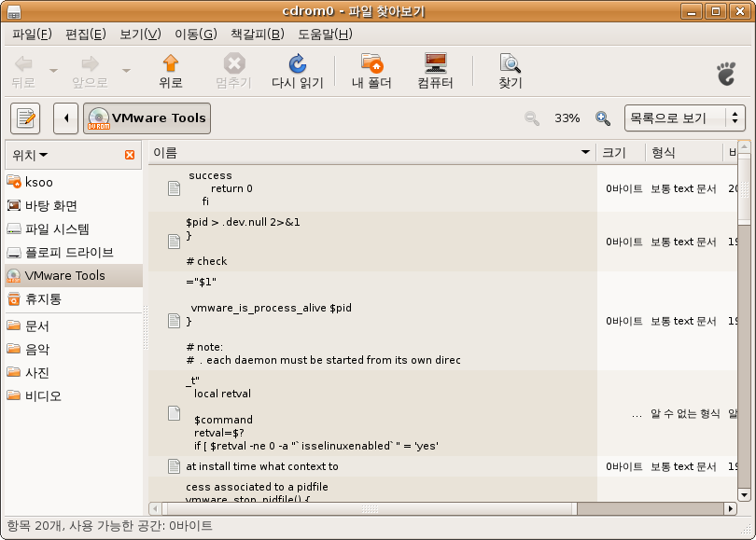Click the path bar left scroll arrow
Screen dimensions: 756x540
(x=66, y=118)
